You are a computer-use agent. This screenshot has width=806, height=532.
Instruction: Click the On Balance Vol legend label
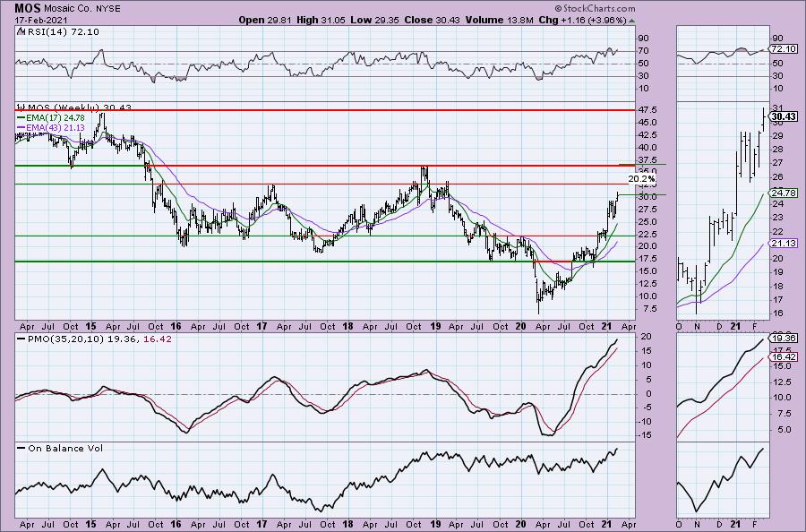65,448
